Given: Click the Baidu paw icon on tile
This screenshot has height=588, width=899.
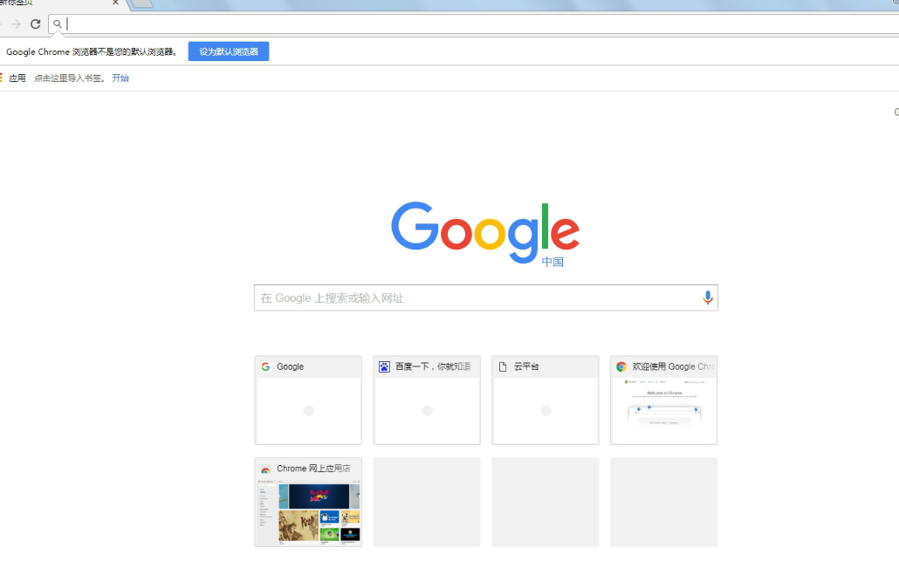Looking at the screenshot, I should pyautogui.click(x=384, y=366).
